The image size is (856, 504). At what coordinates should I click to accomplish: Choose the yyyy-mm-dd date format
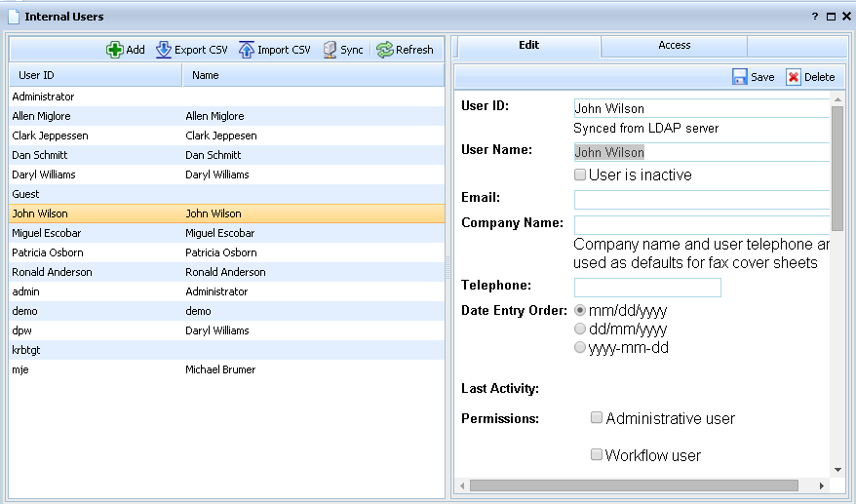(580, 348)
